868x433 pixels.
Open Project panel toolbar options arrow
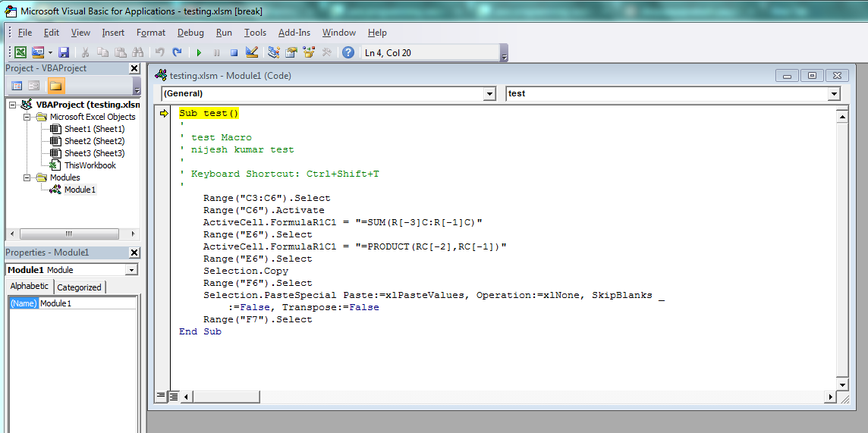point(137,86)
